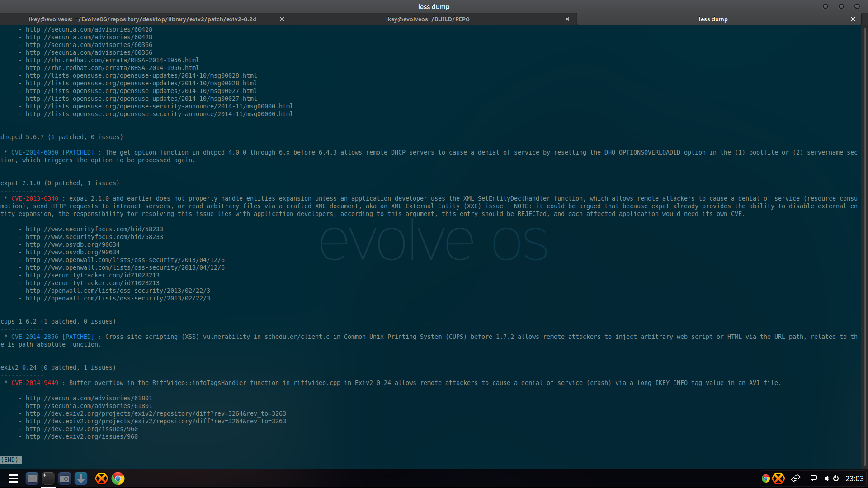This screenshot has height=488, width=868.
Task: Click the (END) marker of less
Action: click(11, 460)
